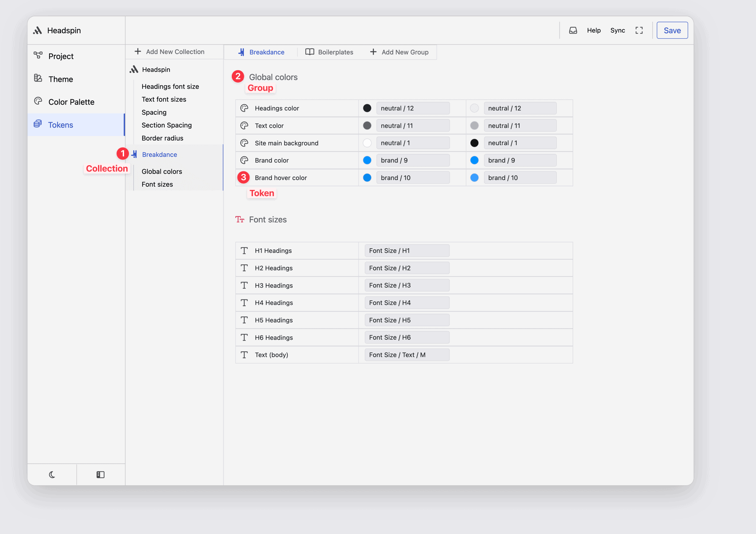Click the Save button
Image resolution: width=756 pixels, height=534 pixels.
pos(672,30)
